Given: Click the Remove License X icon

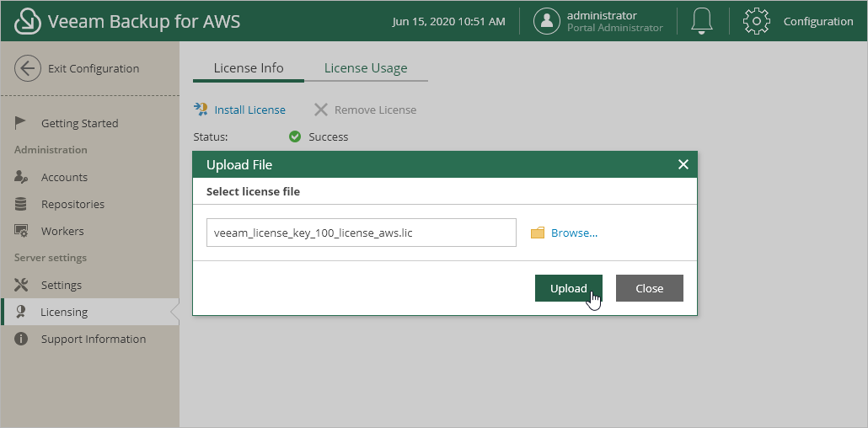Looking at the screenshot, I should point(321,110).
